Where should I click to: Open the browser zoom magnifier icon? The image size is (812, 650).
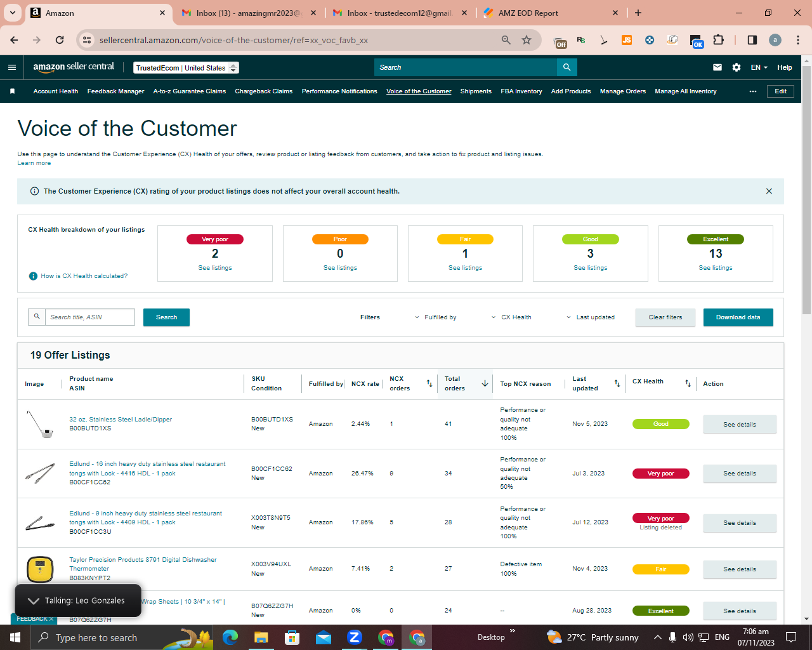(x=506, y=40)
